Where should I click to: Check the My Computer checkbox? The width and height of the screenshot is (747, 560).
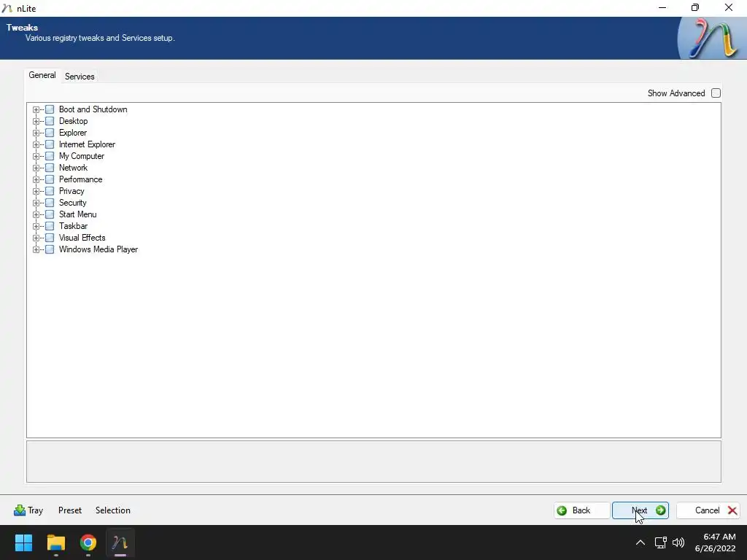click(x=50, y=156)
